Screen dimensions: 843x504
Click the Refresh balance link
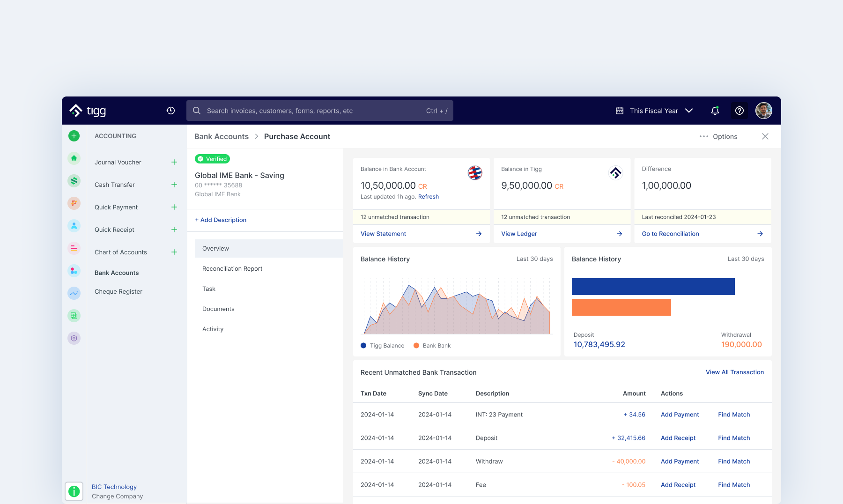pos(429,197)
